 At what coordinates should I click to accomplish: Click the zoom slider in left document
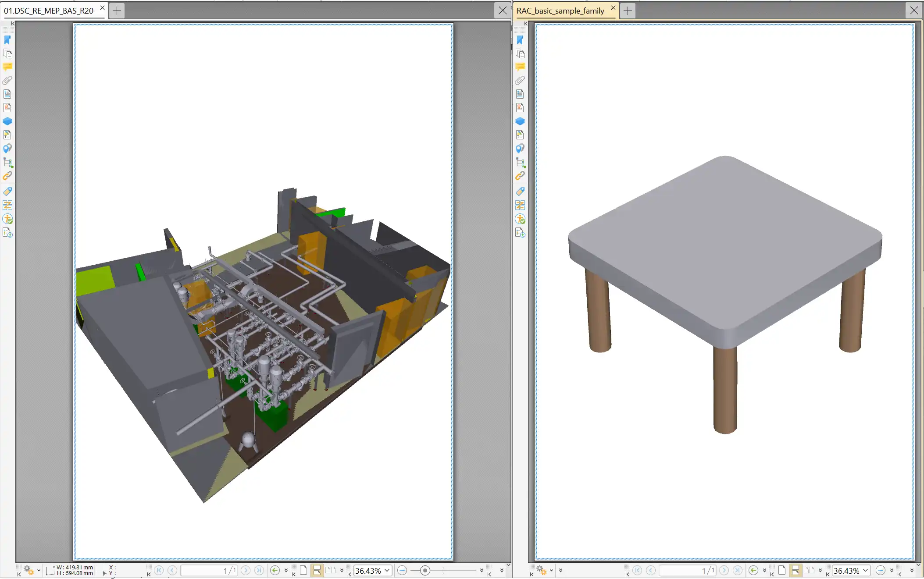coord(425,570)
